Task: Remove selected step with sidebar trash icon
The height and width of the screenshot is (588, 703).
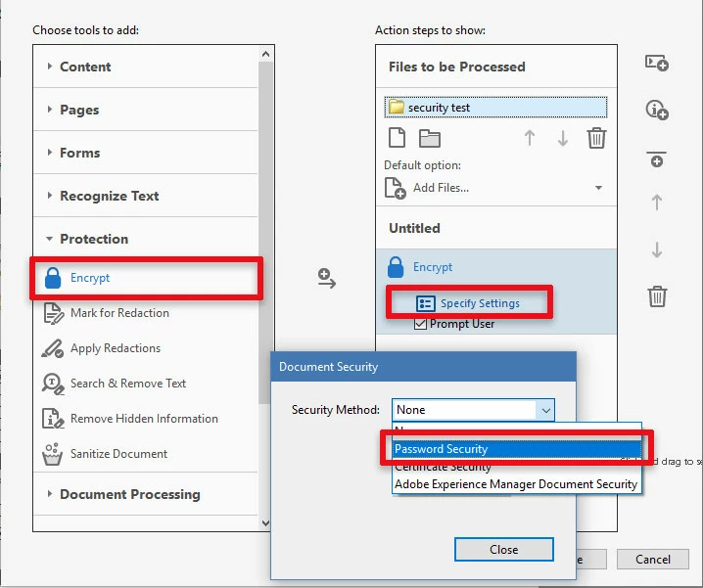Action: click(657, 296)
